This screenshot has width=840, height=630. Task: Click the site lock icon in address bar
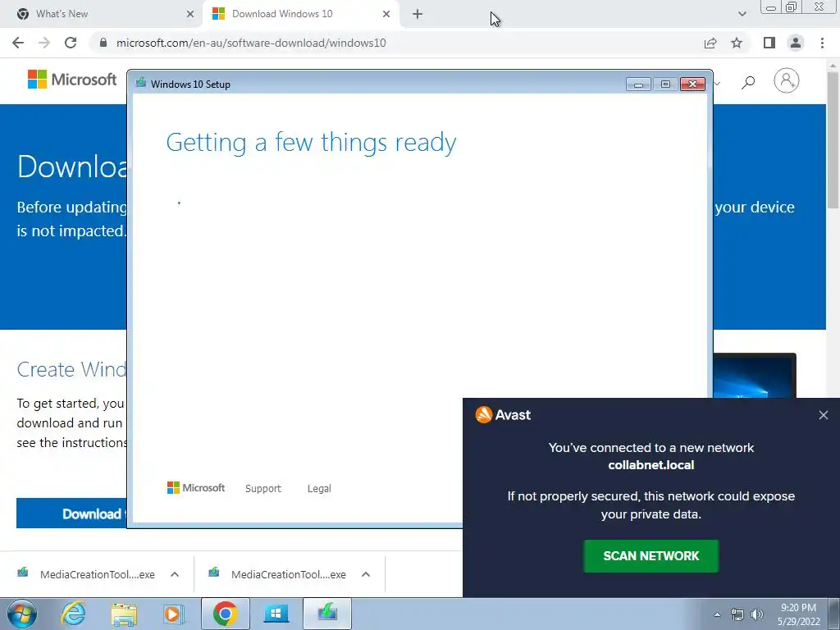[103, 43]
